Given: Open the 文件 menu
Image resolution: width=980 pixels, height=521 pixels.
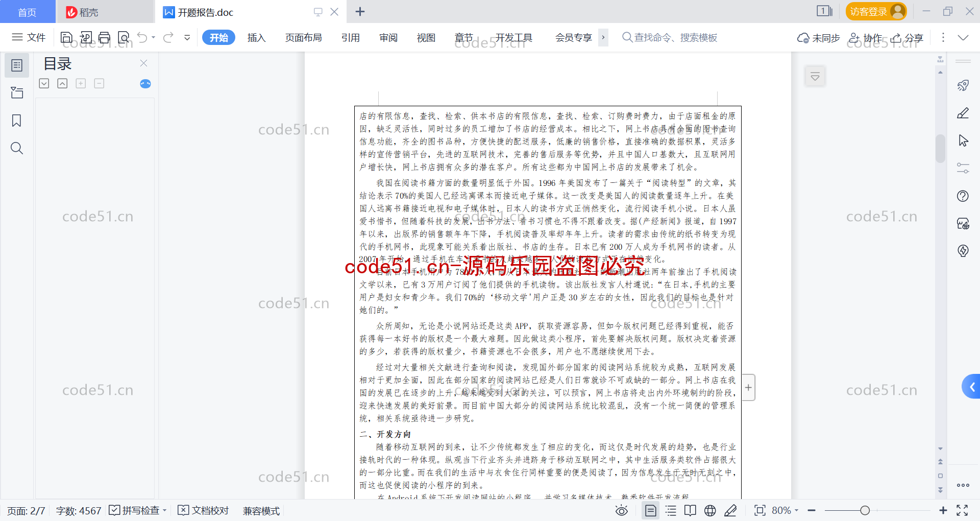Looking at the screenshot, I should coord(29,37).
